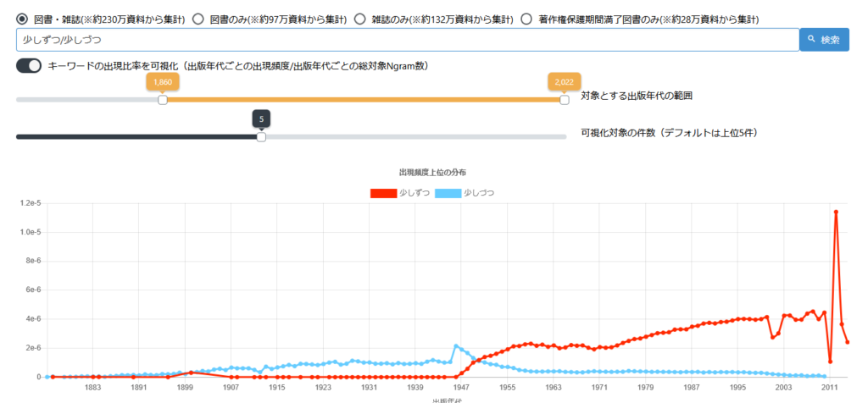Click the orange year range slider track
868x403 pixels.
click(364, 100)
